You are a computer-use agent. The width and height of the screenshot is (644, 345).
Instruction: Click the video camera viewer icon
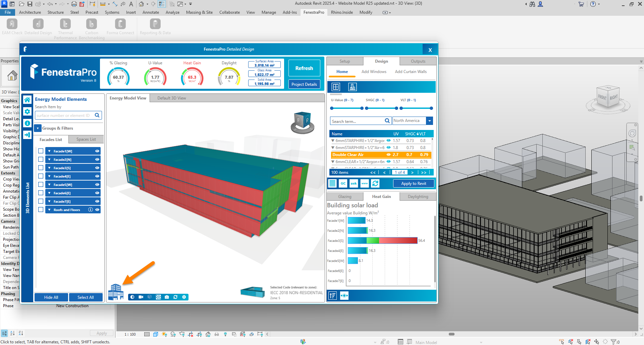pos(141,297)
